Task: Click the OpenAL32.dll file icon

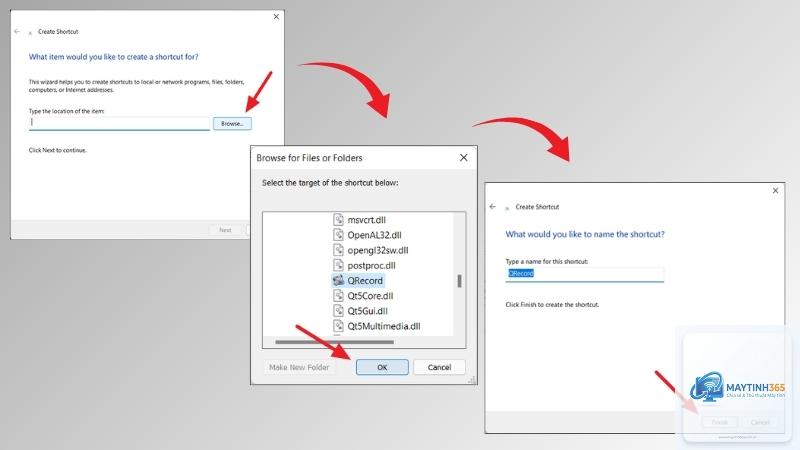Action: pos(338,235)
